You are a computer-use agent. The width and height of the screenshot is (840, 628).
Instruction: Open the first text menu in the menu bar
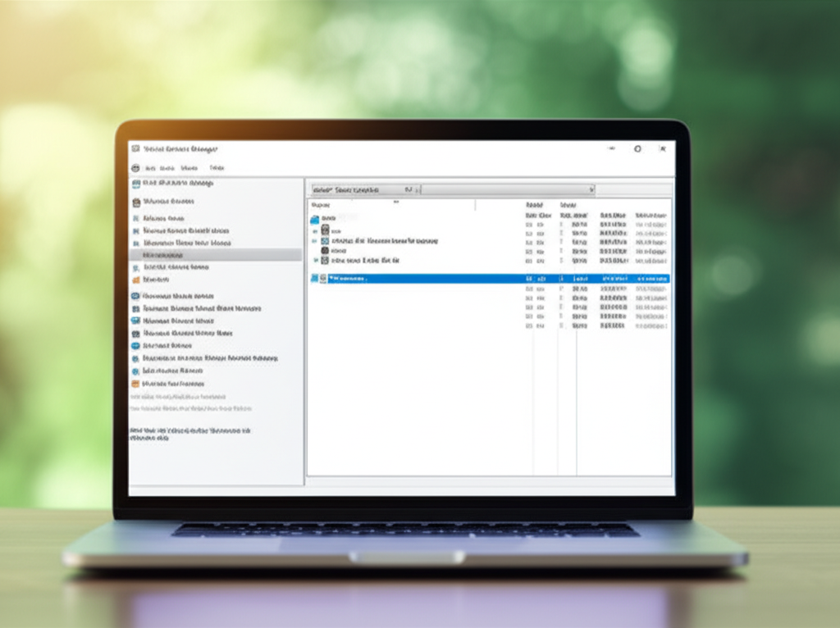149,168
